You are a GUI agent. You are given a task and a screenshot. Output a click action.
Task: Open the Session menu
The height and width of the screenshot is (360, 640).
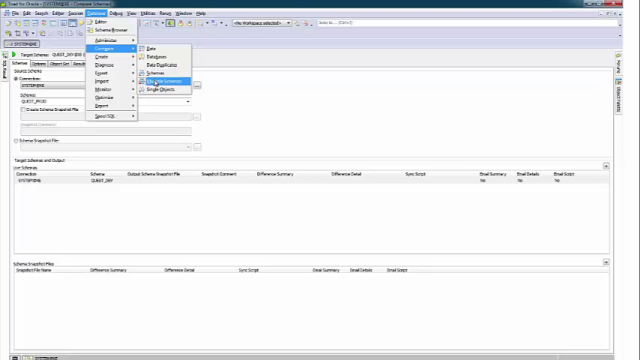(75, 13)
